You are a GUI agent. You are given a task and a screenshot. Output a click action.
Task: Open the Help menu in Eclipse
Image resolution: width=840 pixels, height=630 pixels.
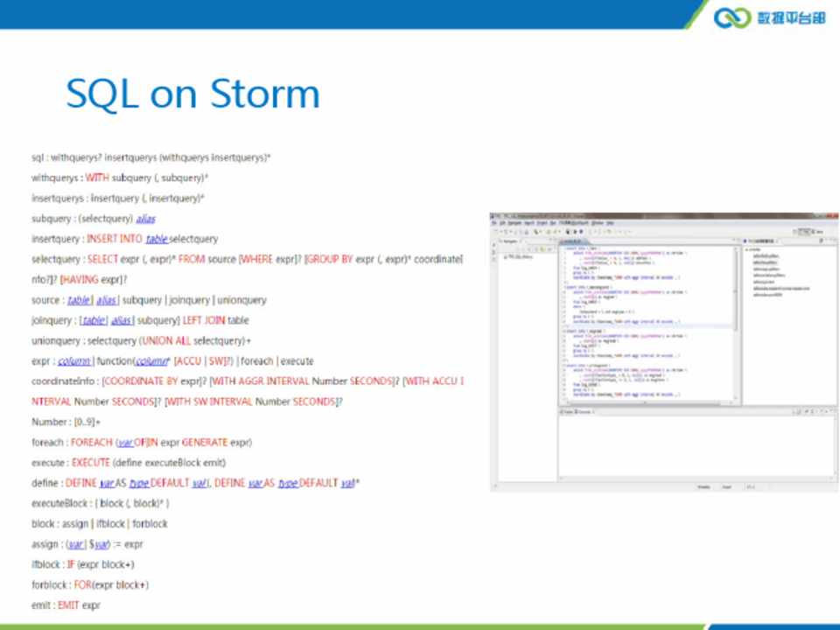point(610,223)
